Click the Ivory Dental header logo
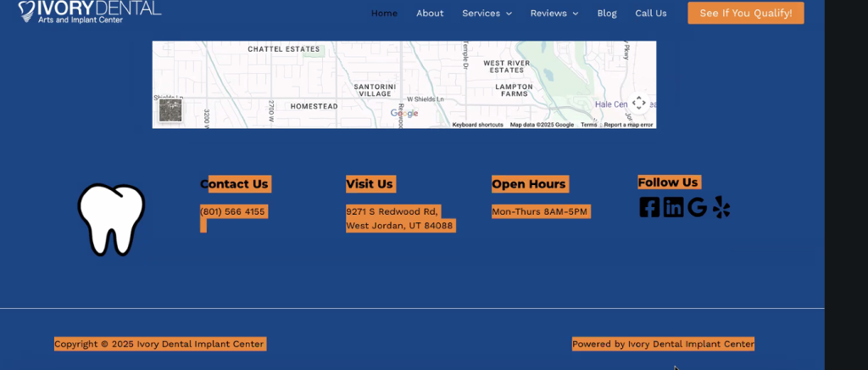Image resolution: width=868 pixels, height=370 pixels. [89, 11]
